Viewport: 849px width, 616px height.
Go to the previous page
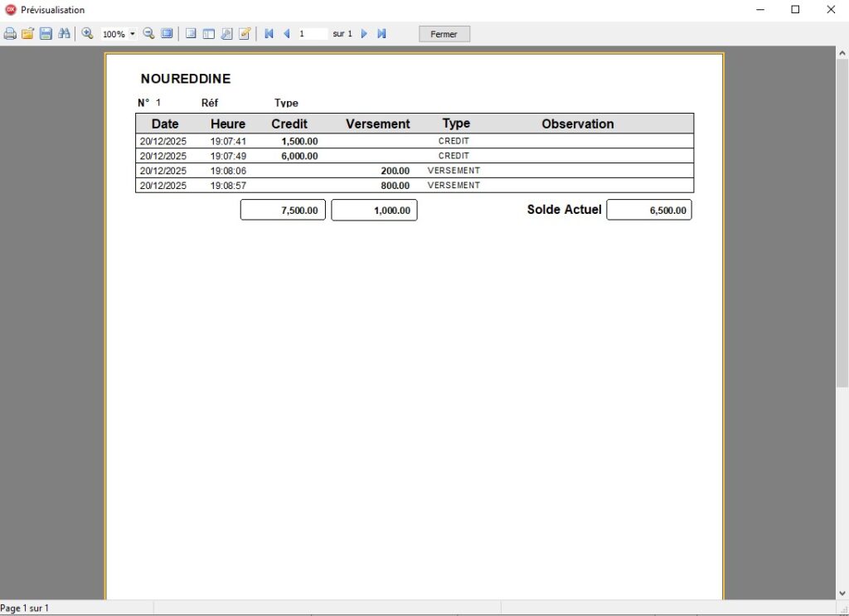(x=287, y=34)
